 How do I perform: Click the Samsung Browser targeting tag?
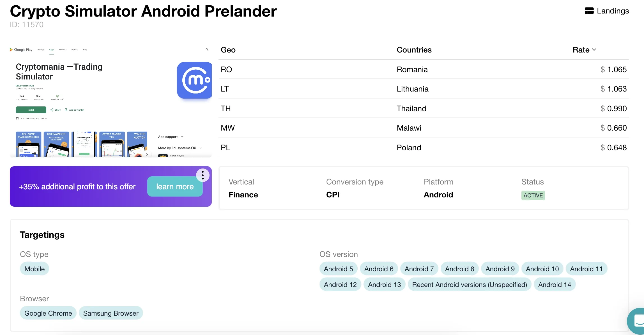coord(111,313)
